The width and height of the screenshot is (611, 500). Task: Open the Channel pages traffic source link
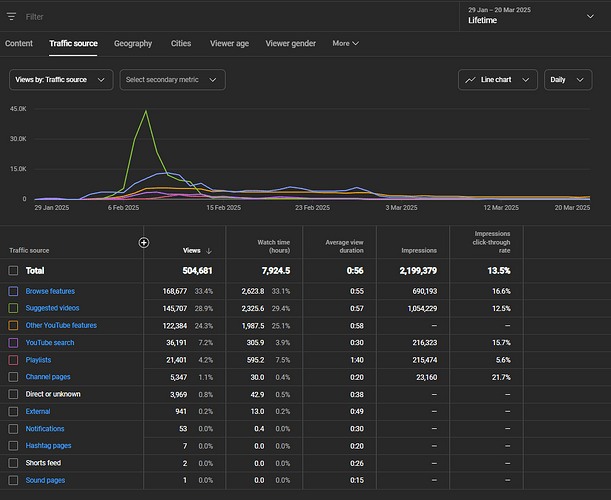pyautogui.click(x=46, y=377)
